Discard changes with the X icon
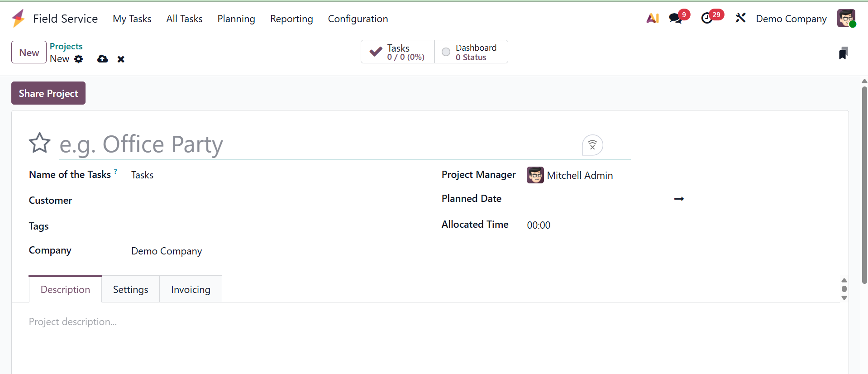 point(121,59)
